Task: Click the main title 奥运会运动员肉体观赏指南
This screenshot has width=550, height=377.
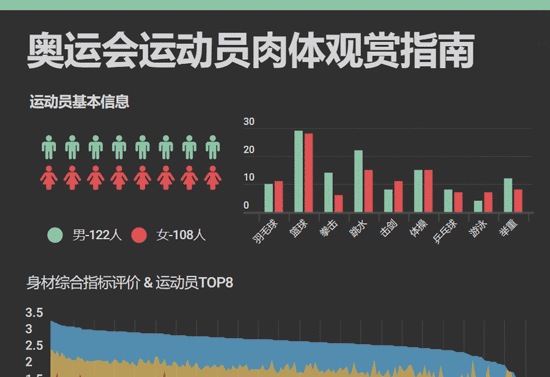Action: tap(251, 50)
